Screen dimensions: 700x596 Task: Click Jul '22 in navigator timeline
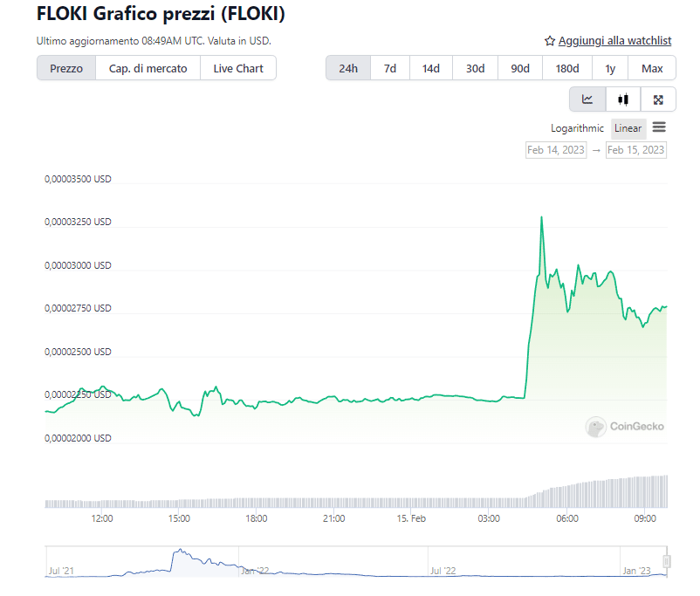coord(443,571)
